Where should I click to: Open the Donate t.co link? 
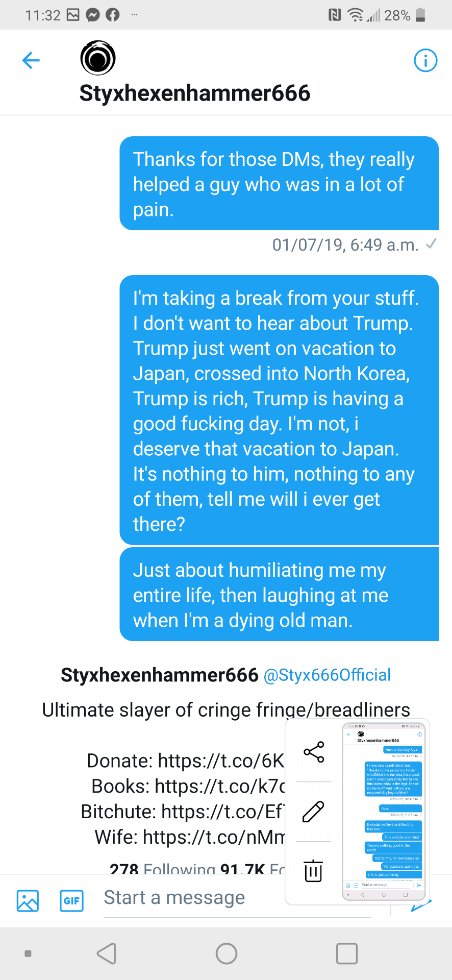(x=220, y=761)
